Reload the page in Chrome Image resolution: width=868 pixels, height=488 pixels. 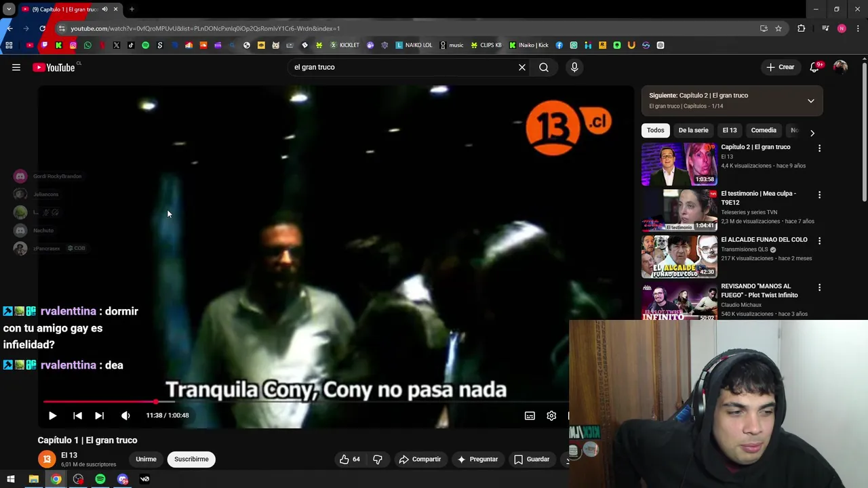[x=43, y=28]
